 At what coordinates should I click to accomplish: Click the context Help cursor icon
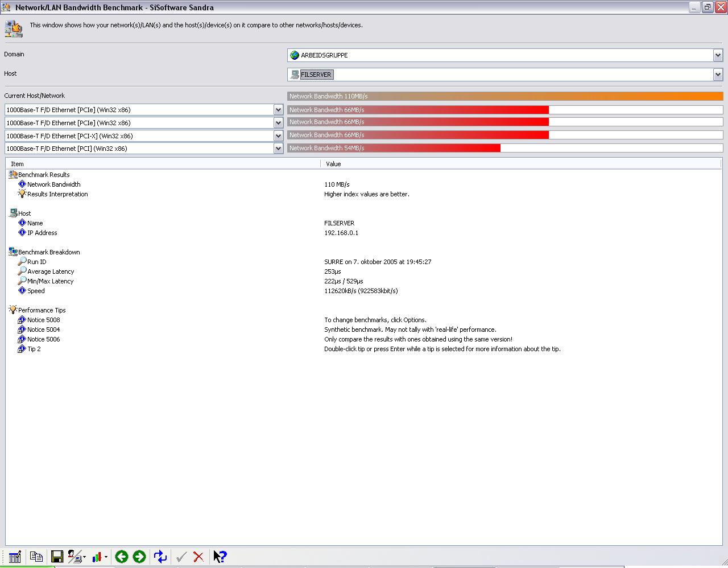(x=220, y=557)
